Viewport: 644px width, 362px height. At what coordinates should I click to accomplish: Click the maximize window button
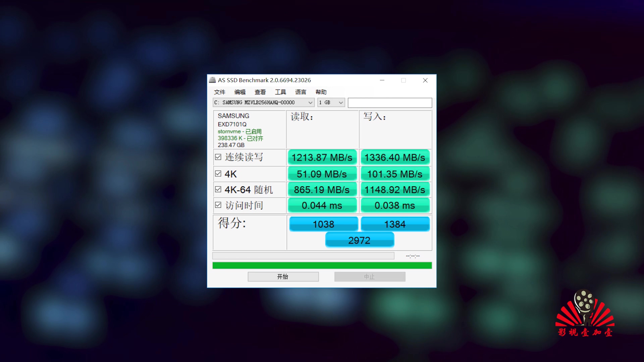(x=404, y=80)
